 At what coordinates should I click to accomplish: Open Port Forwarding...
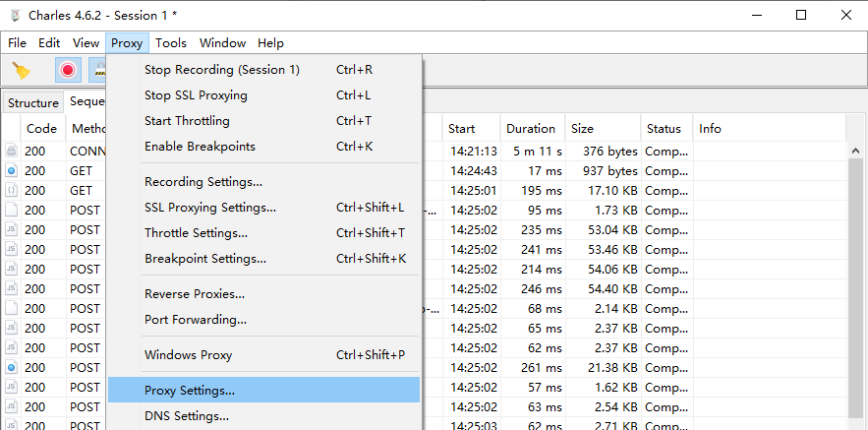(x=263, y=319)
